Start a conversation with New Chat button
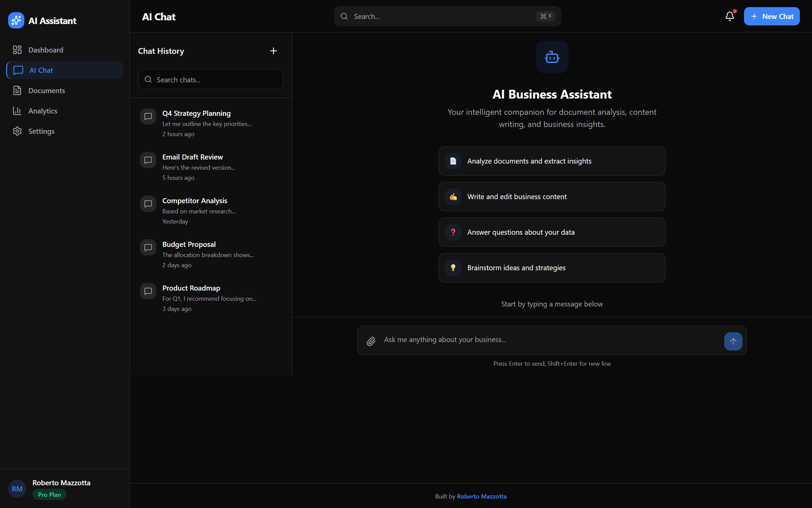The image size is (812, 508). 772,16
